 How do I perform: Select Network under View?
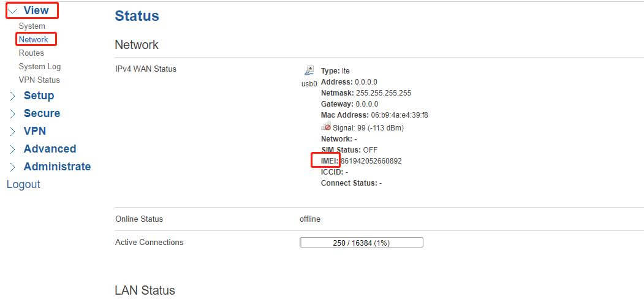[34, 39]
